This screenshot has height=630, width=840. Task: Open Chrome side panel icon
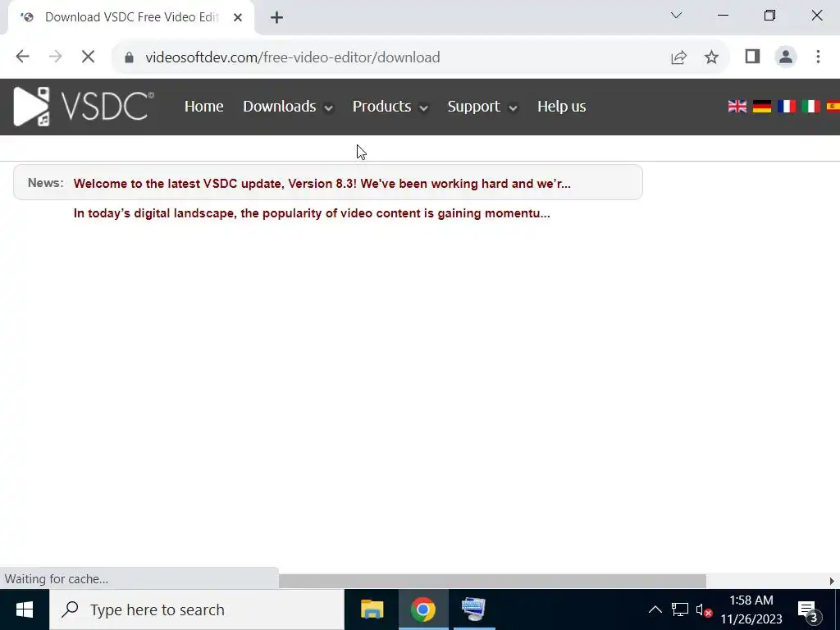752,57
